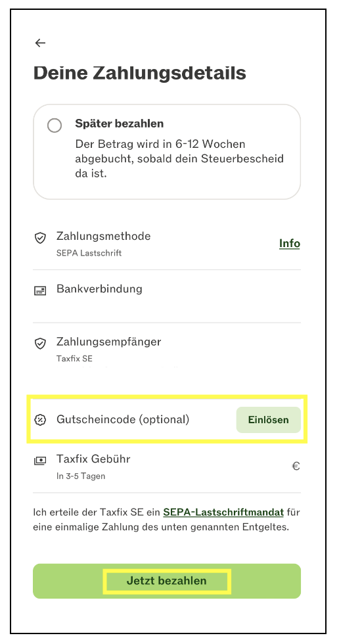Tap the Später bezahlen card description
Screen dimensions: 339x644
tap(179, 159)
